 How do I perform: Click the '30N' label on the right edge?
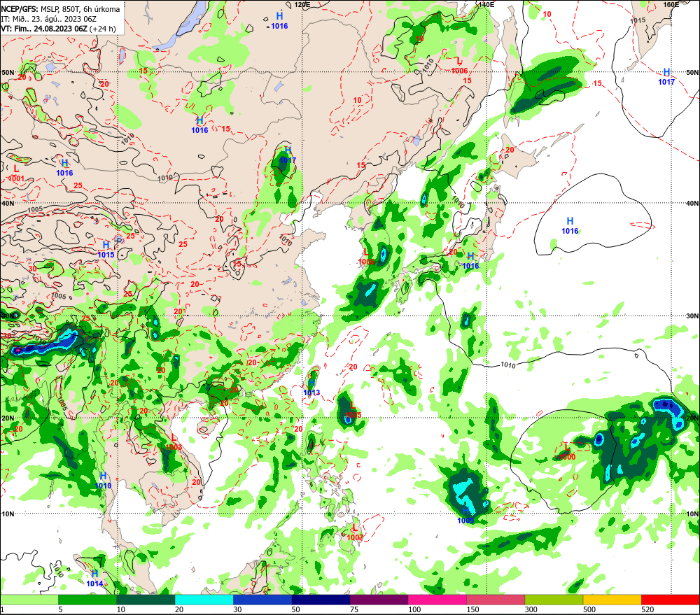pos(692,316)
